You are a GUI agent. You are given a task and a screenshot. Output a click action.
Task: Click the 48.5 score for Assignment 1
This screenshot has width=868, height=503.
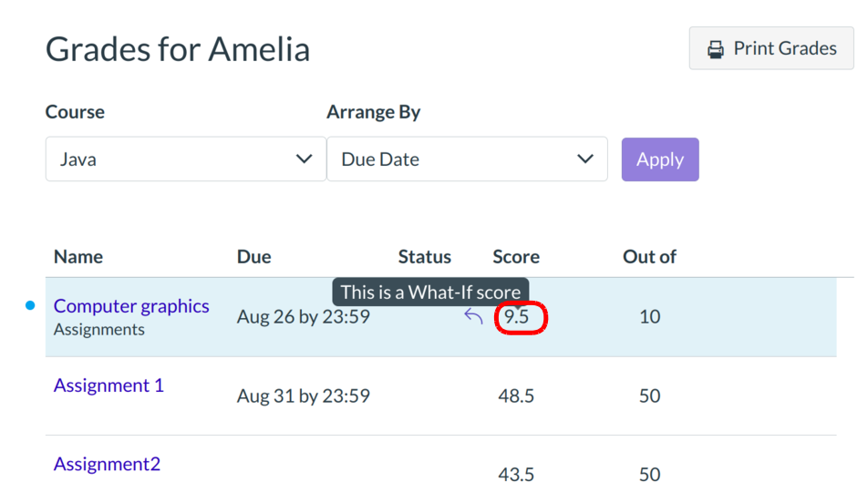[516, 396]
